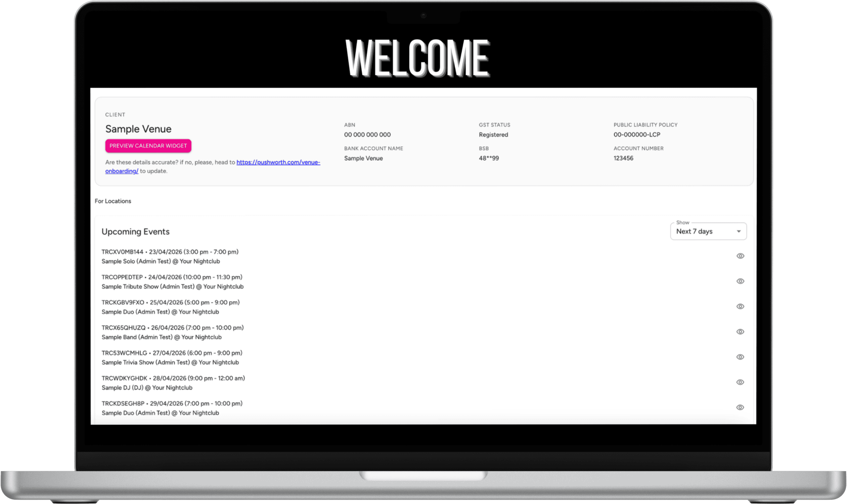Image resolution: width=847 pixels, height=504 pixels.
Task: Select TRCKGBV9FXO 25/04/2026 event line
Action: coord(170,302)
